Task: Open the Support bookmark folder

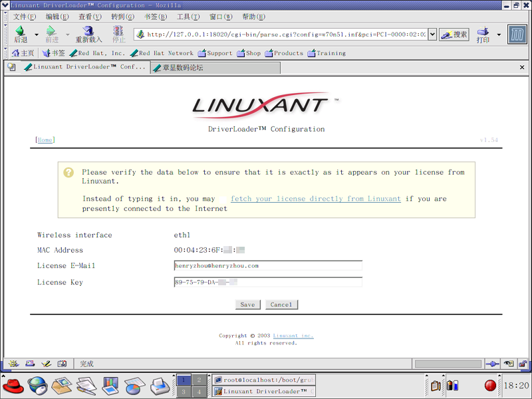Action: click(215, 53)
